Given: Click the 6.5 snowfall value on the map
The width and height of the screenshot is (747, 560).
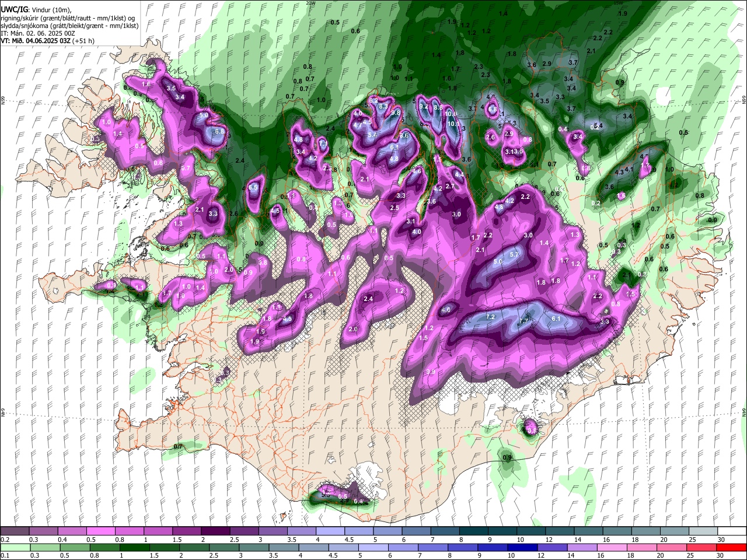Looking at the screenshot, I should pyautogui.click(x=253, y=188).
